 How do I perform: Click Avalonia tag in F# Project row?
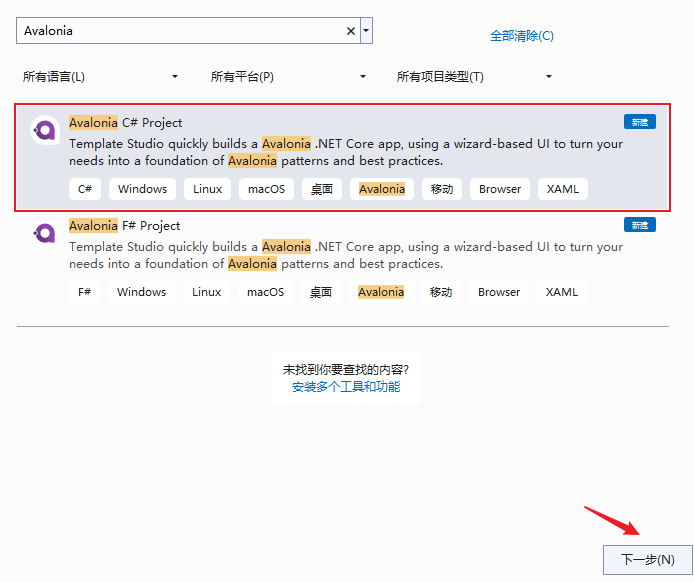pyautogui.click(x=381, y=292)
